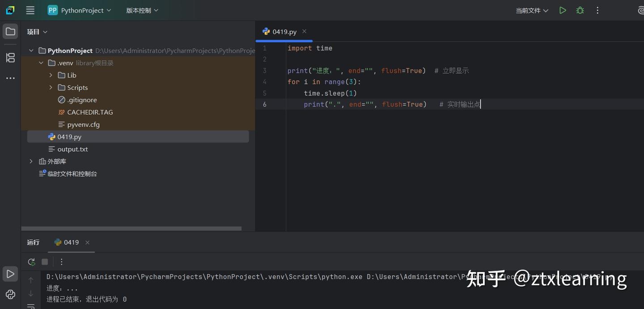
Task: Open the main menu hamburger icon
Action: [x=30, y=10]
